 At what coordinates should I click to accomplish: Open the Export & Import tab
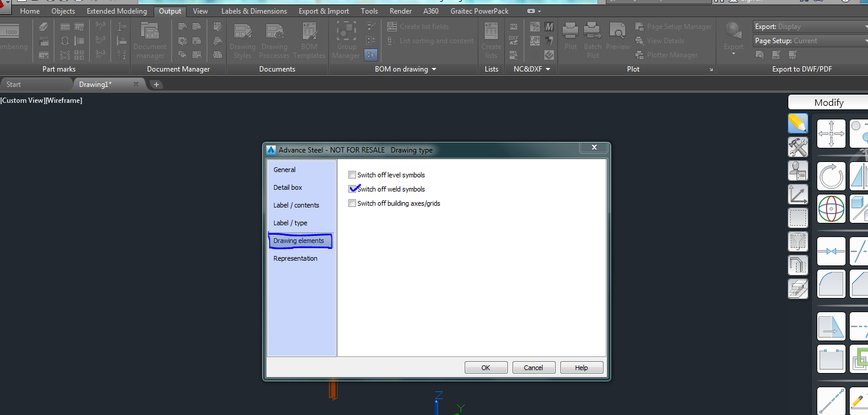pyautogui.click(x=324, y=11)
